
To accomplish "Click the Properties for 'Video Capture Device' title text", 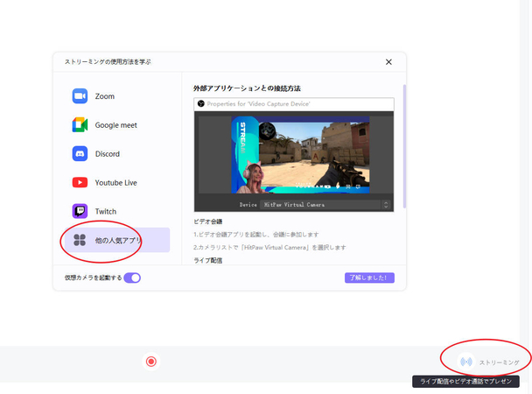I will (x=258, y=104).
